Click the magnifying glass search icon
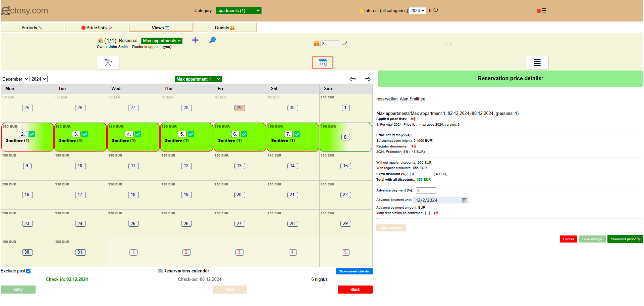 [212, 40]
